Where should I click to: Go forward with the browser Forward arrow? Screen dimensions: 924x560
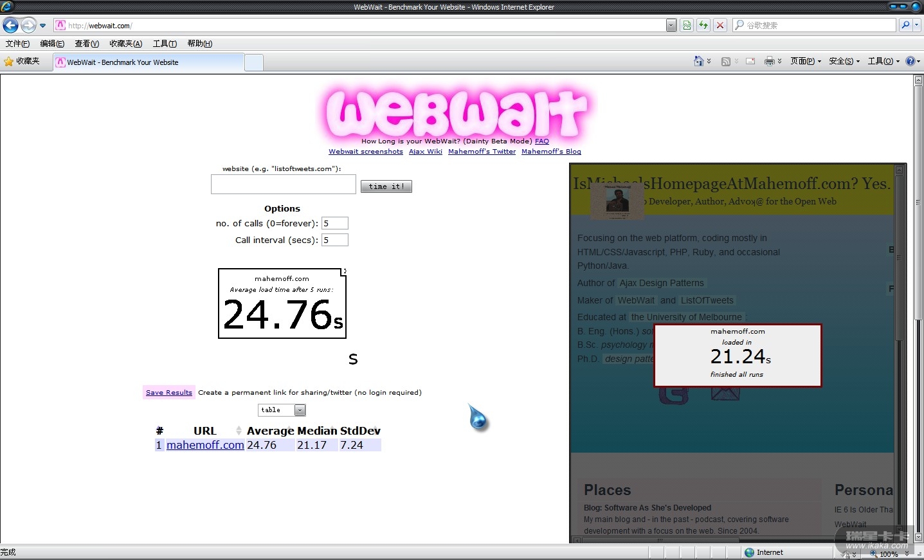[x=29, y=25]
